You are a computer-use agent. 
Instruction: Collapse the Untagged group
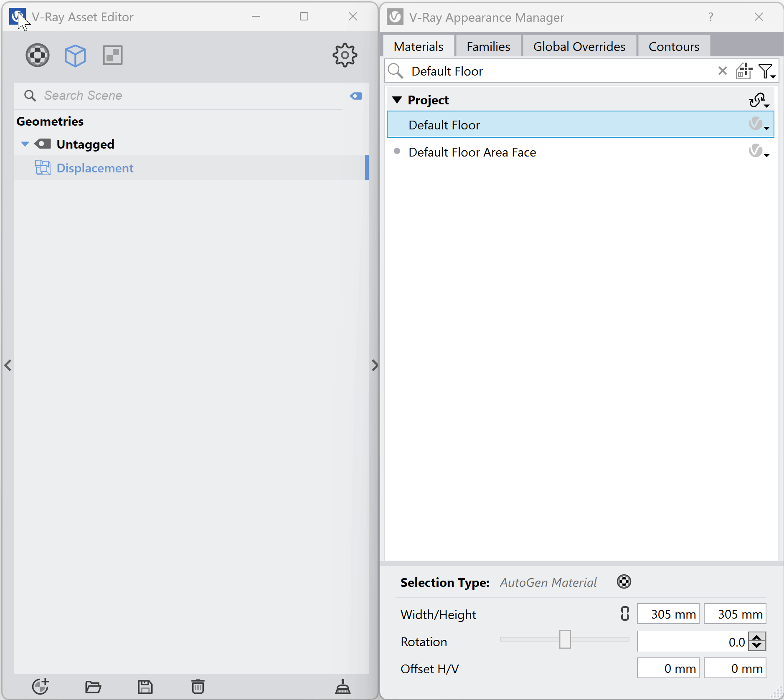tap(25, 144)
